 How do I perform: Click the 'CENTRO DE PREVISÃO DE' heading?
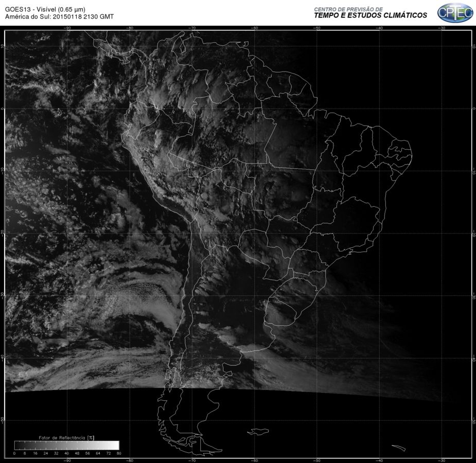pos(348,9)
